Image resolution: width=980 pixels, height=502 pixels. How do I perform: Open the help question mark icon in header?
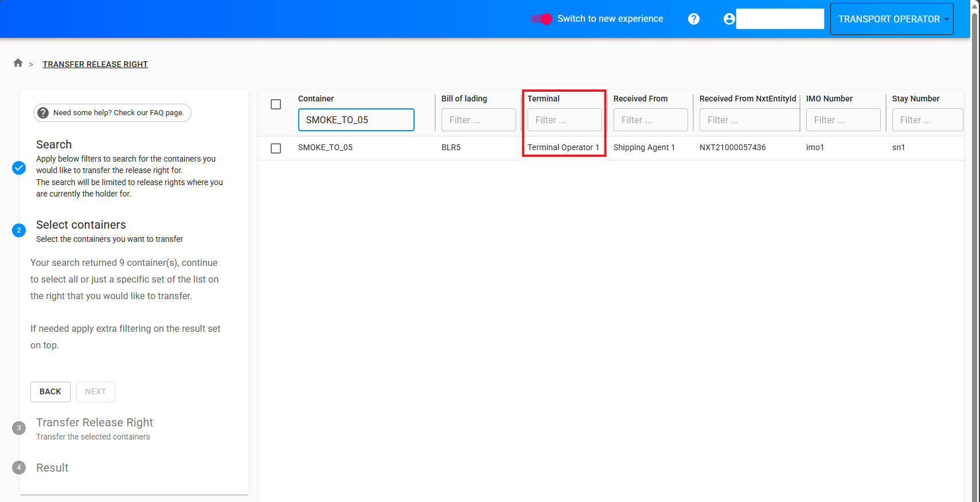[694, 19]
